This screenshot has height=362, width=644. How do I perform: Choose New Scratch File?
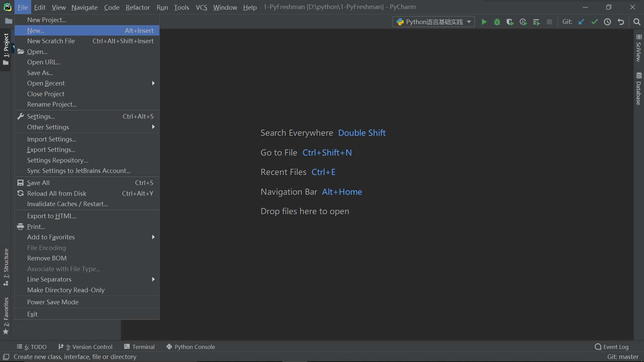coord(87,41)
